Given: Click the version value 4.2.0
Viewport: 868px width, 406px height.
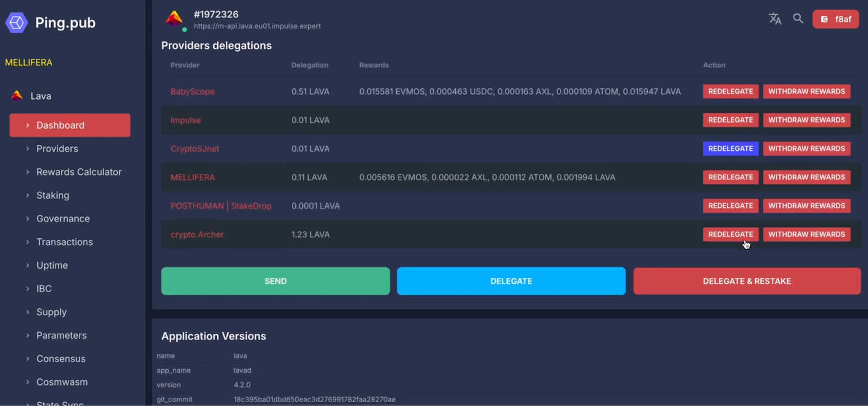Looking at the screenshot, I should [242, 385].
